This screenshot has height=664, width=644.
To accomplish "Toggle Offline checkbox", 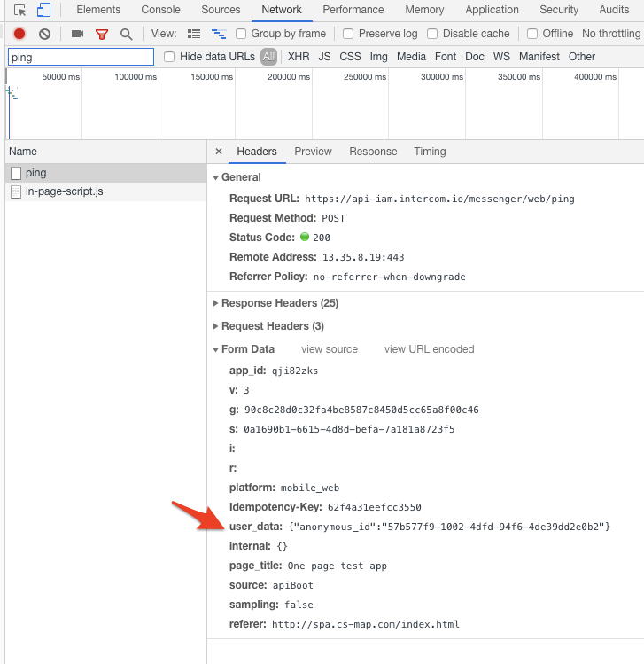I will coord(532,34).
